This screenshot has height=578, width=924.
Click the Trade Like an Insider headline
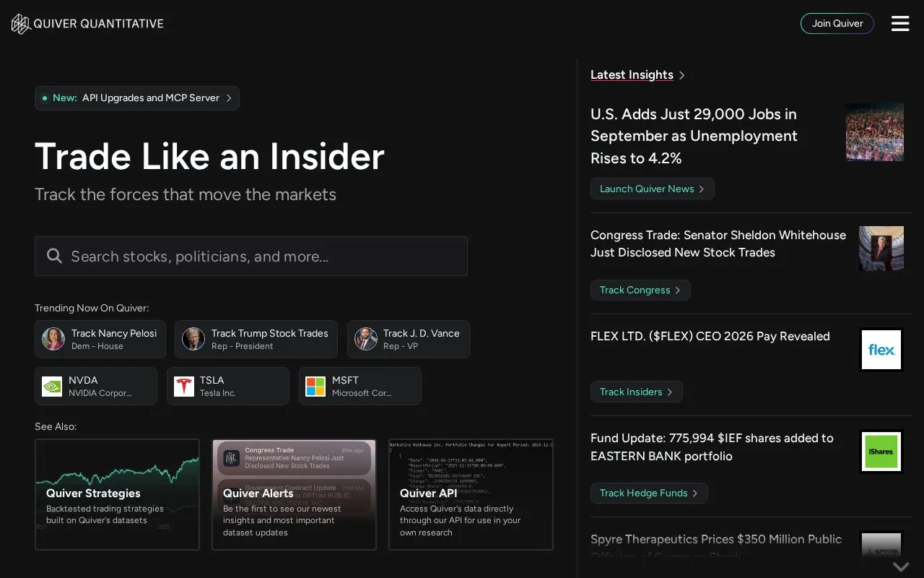(x=209, y=156)
